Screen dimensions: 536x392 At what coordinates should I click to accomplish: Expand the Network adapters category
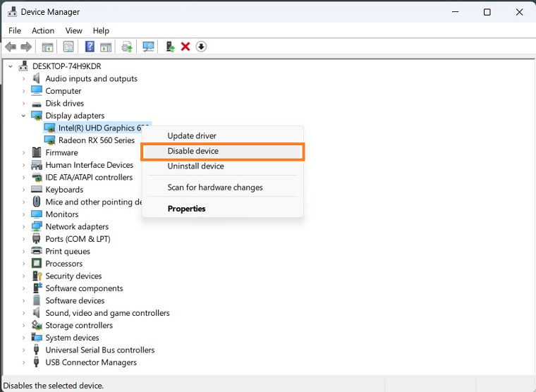(x=23, y=227)
